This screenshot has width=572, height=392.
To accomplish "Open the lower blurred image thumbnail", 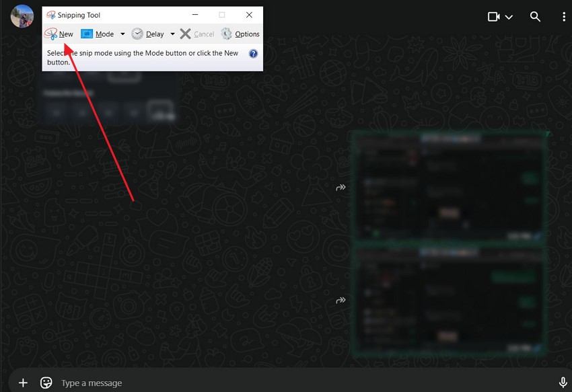I will pos(449,299).
